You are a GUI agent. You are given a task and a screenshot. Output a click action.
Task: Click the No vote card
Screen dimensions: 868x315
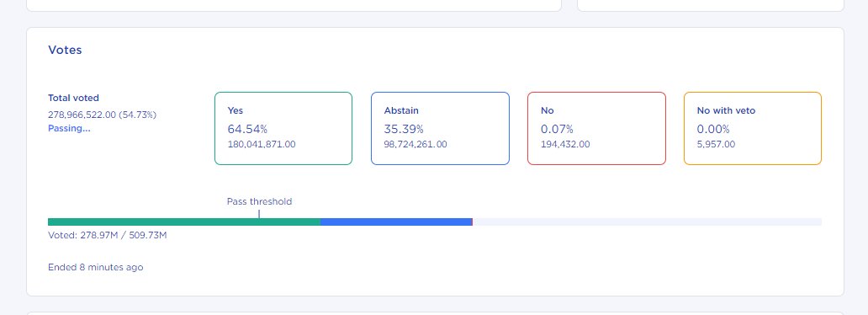[x=597, y=129]
